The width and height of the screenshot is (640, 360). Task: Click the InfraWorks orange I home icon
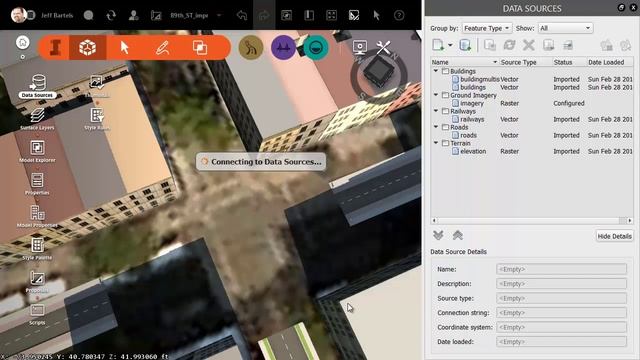(x=55, y=48)
